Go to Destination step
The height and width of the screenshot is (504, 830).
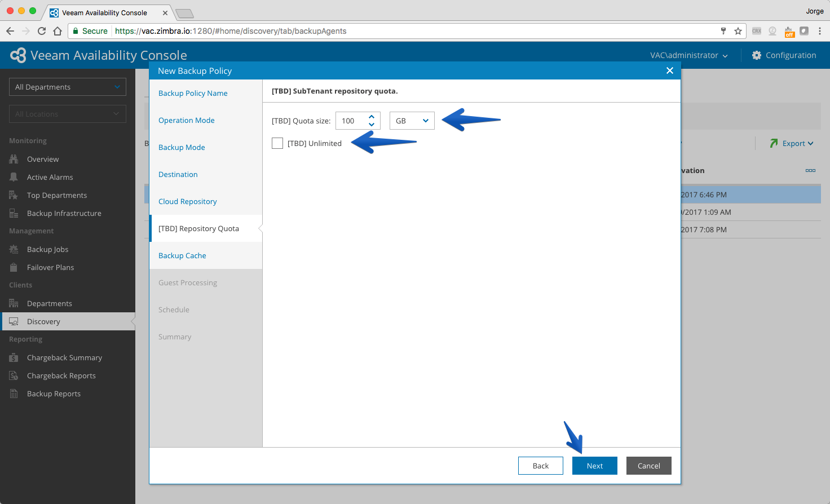point(178,174)
